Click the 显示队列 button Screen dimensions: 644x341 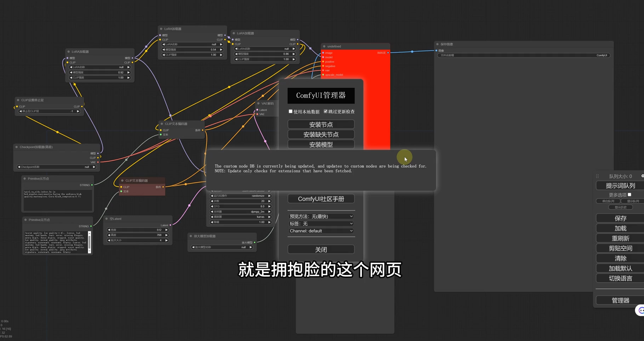(633, 201)
